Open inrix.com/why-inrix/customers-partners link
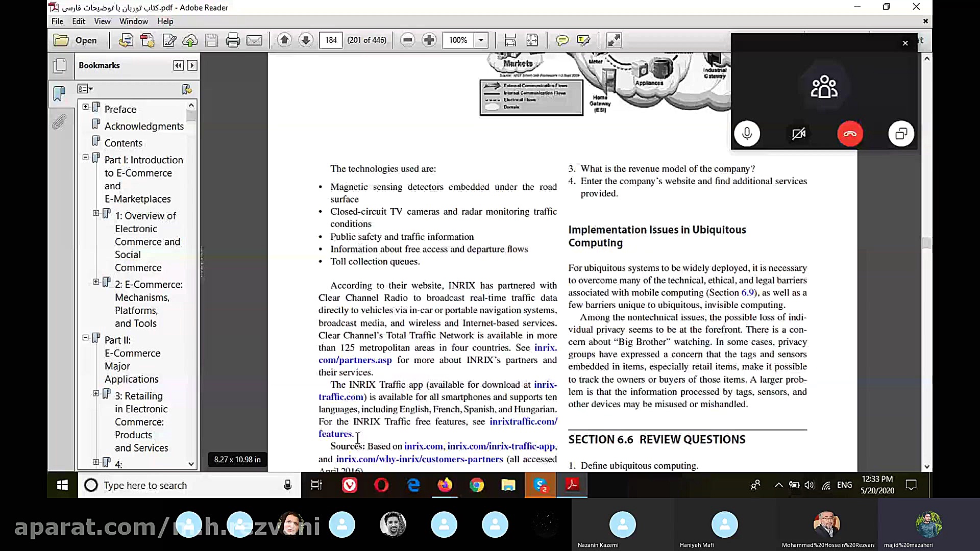980x551 pixels. point(420,459)
